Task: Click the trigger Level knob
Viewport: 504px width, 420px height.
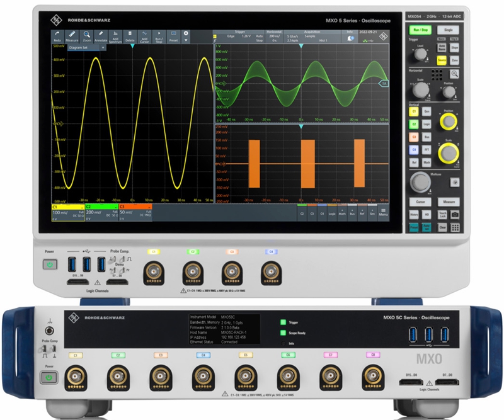Action: tap(420, 54)
